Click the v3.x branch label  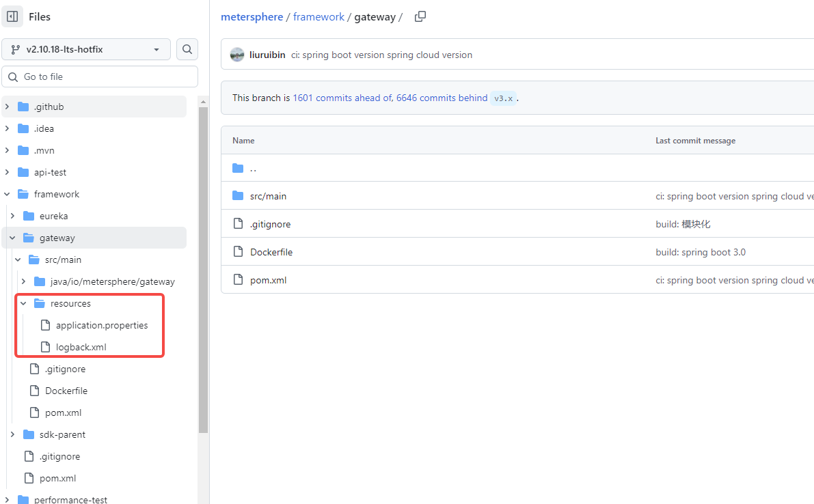click(x=503, y=98)
